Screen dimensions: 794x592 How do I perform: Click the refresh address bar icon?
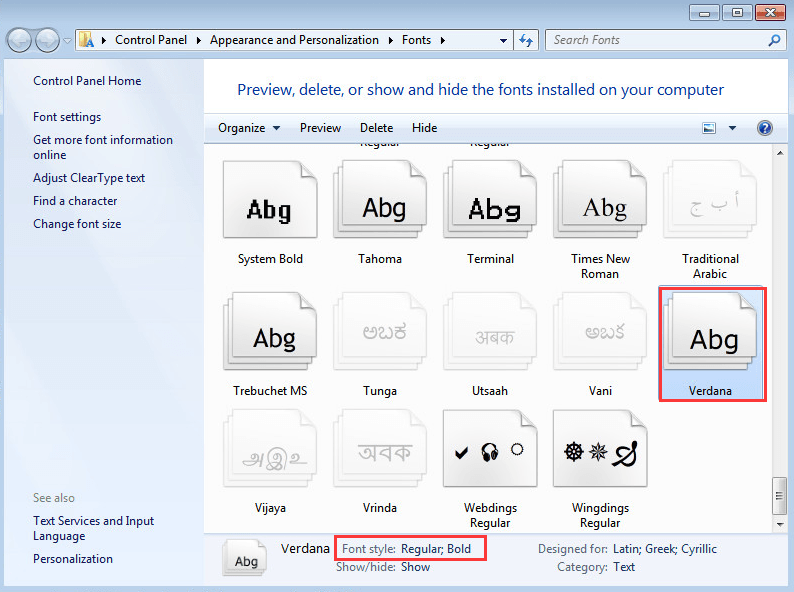coord(526,40)
